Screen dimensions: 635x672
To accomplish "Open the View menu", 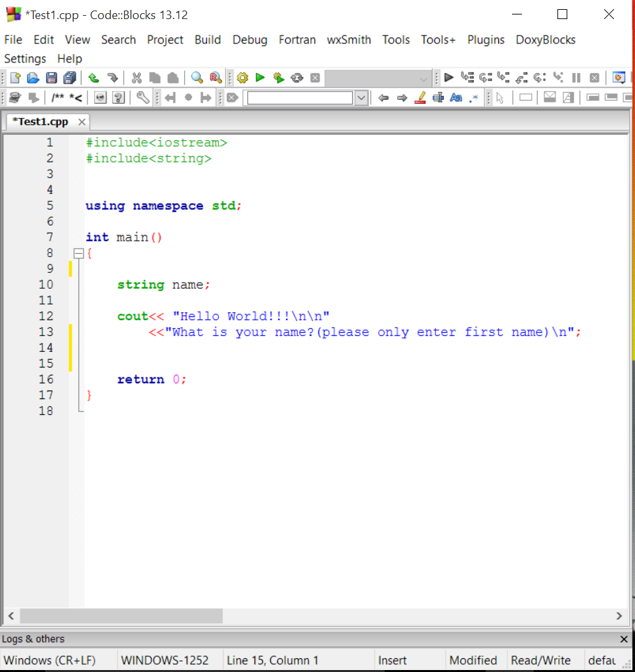I will pos(78,40).
